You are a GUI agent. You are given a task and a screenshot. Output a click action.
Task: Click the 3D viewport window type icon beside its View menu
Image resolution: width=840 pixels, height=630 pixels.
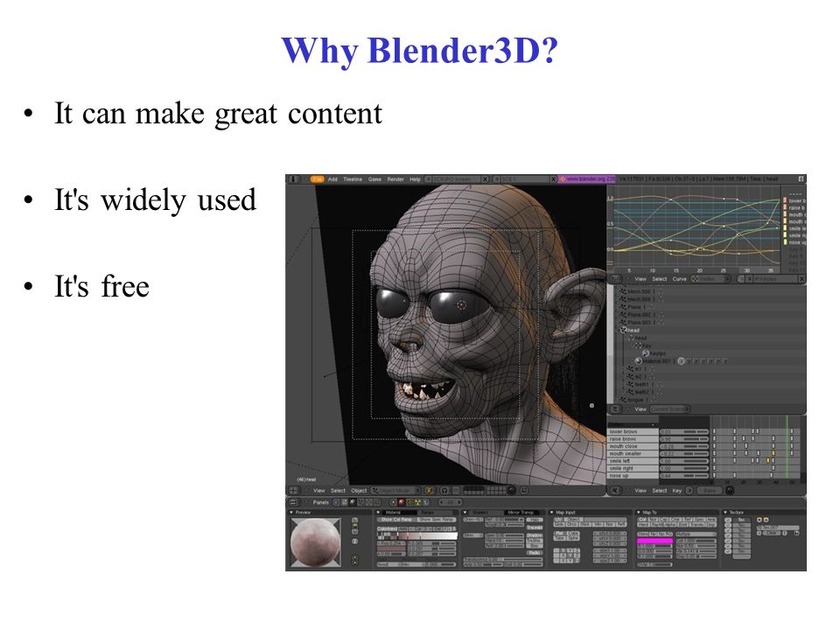point(294,490)
